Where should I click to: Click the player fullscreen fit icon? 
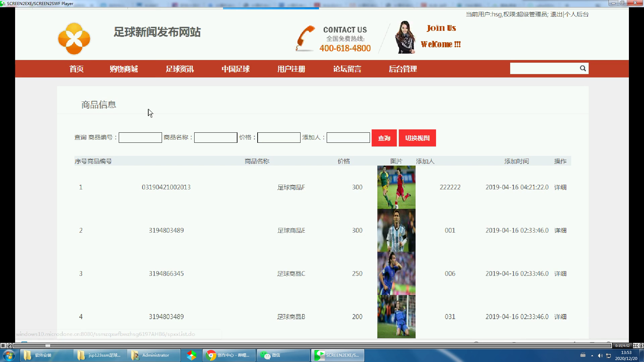point(635,346)
